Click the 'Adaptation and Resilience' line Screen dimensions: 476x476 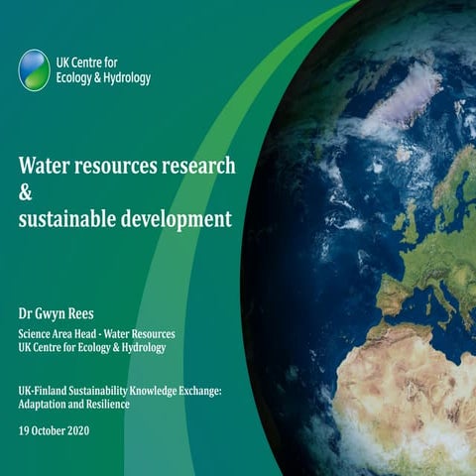74,405
